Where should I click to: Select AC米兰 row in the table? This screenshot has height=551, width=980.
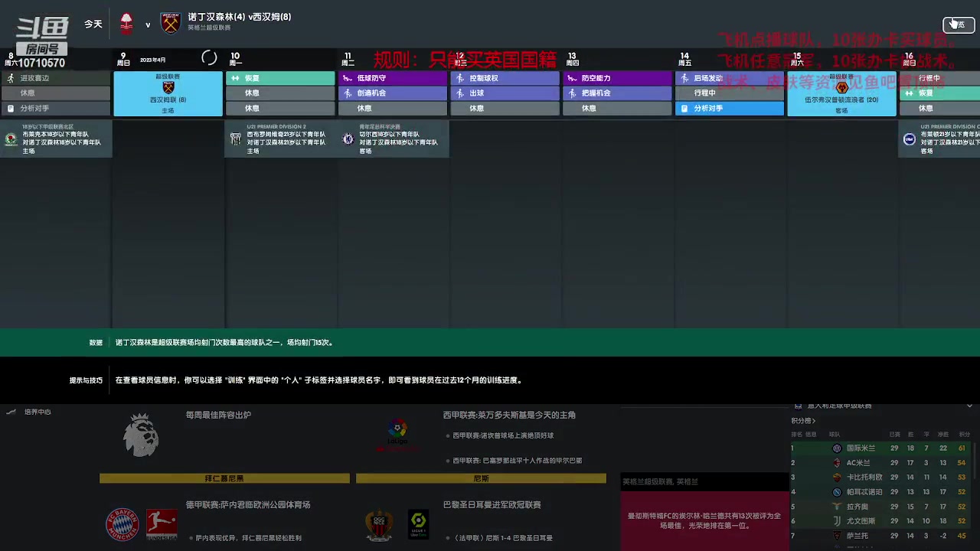(x=880, y=463)
